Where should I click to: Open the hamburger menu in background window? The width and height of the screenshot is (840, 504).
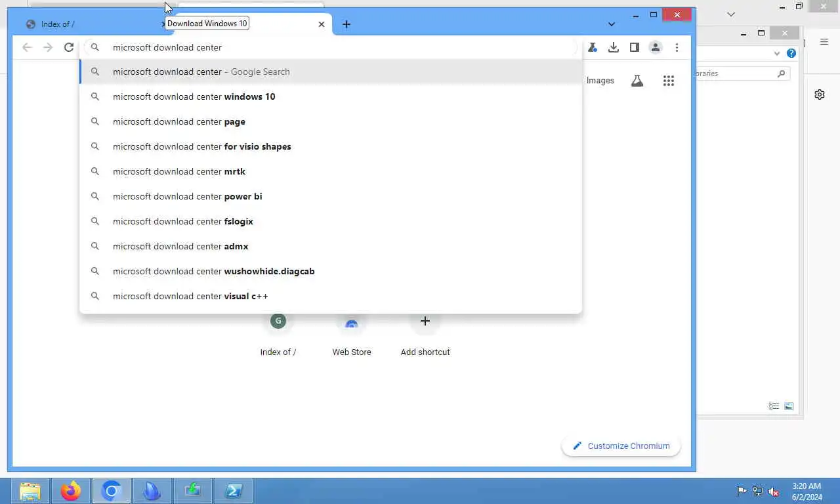coord(824,42)
